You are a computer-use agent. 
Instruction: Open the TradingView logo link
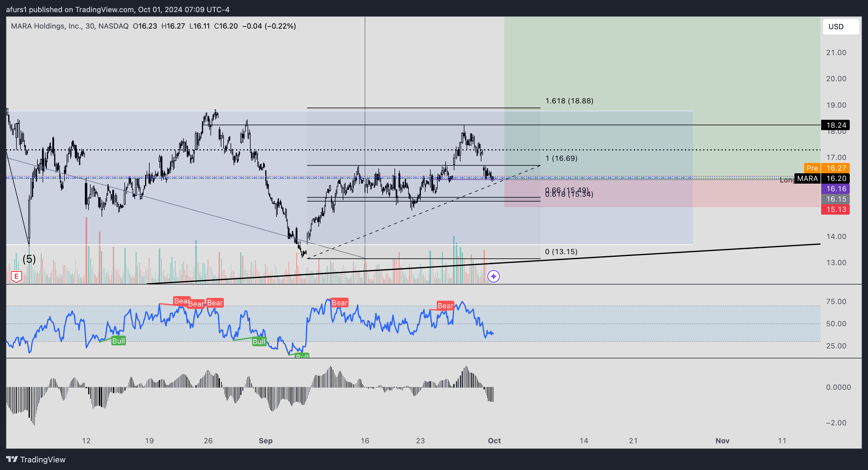[x=36, y=460]
